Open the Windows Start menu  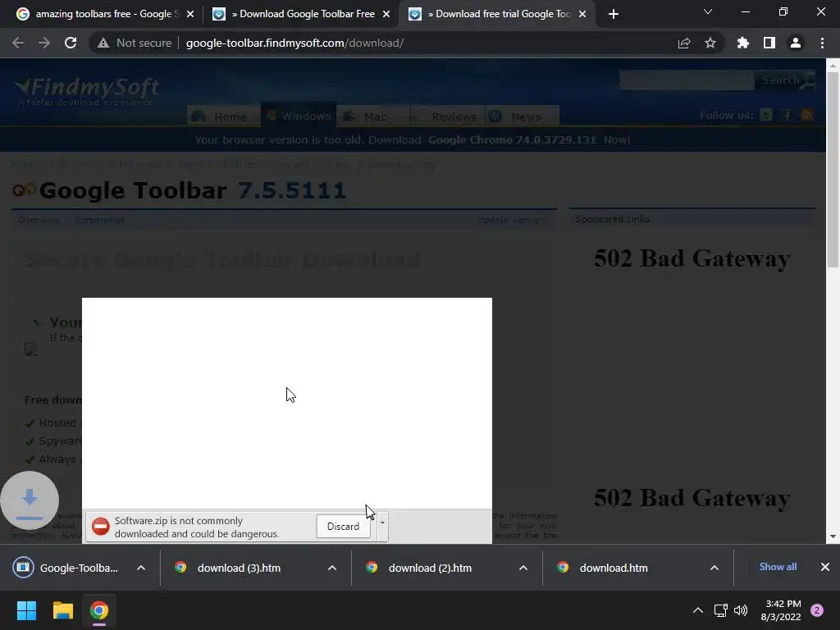26,610
